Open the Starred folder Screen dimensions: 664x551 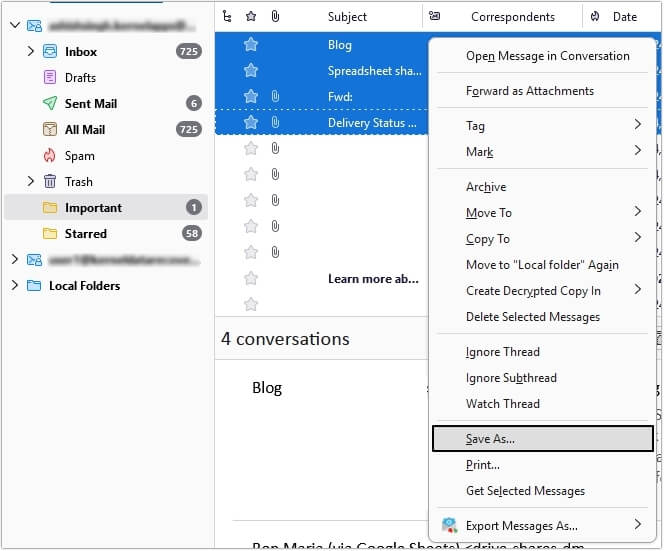click(x=86, y=234)
